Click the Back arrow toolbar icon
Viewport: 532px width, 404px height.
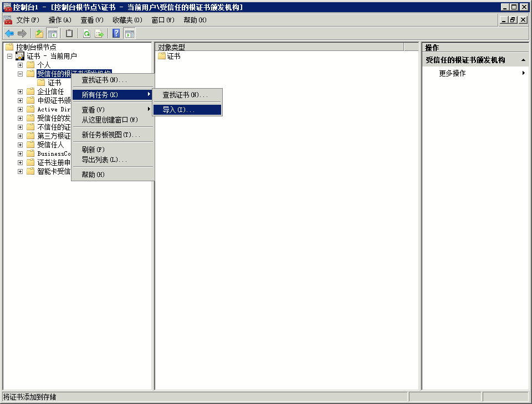pos(9,33)
